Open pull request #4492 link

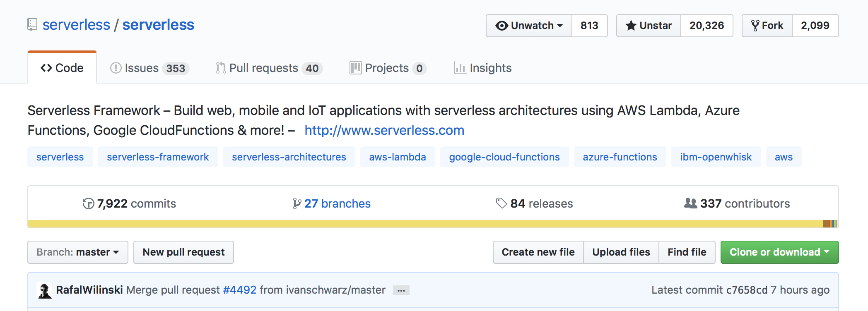point(240,290)
